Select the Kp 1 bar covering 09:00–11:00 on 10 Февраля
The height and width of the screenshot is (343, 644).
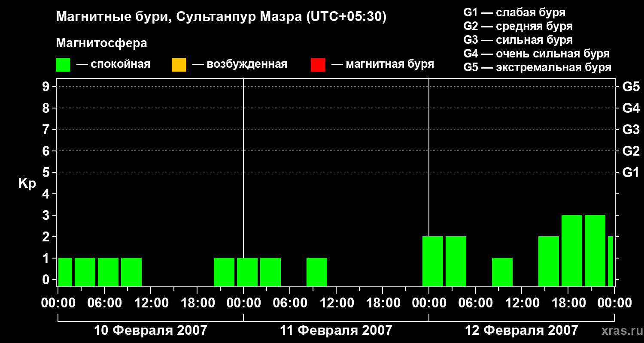point(131,272)
